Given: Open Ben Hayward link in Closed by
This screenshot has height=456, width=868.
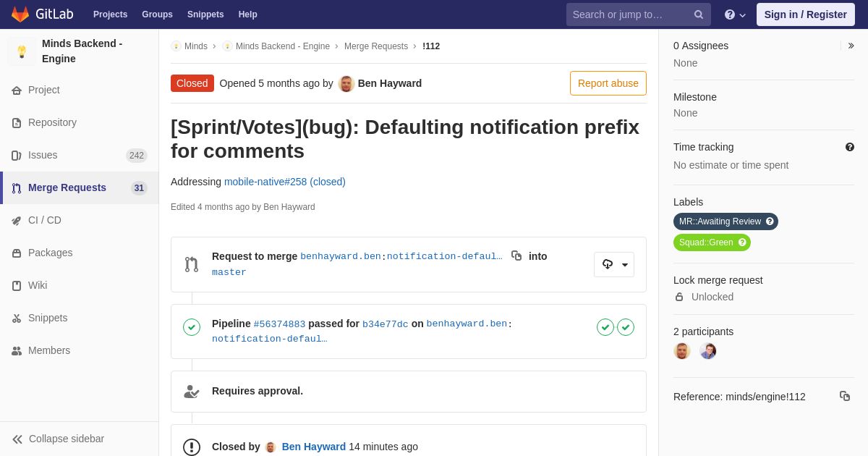Looking at the screenshot, I should [x=314, y=447].
